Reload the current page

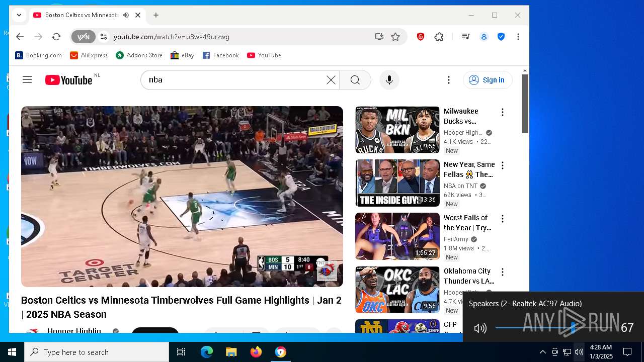pos(56,37)
